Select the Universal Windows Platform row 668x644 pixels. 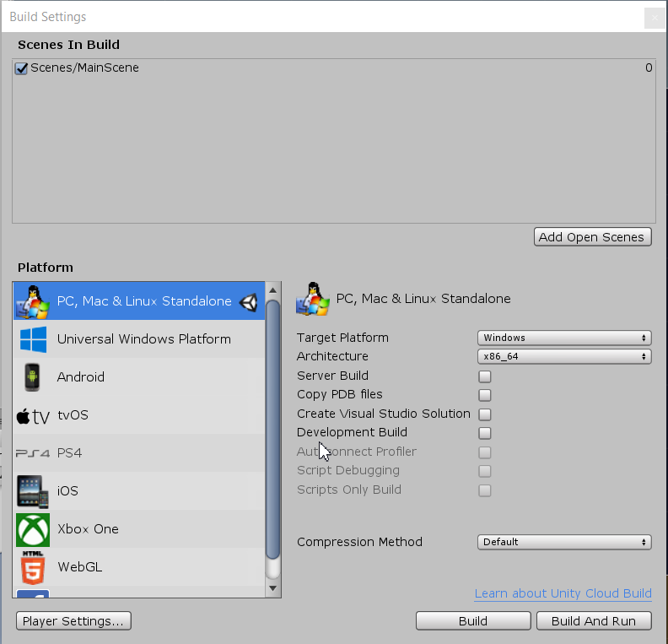coord(139,339)
